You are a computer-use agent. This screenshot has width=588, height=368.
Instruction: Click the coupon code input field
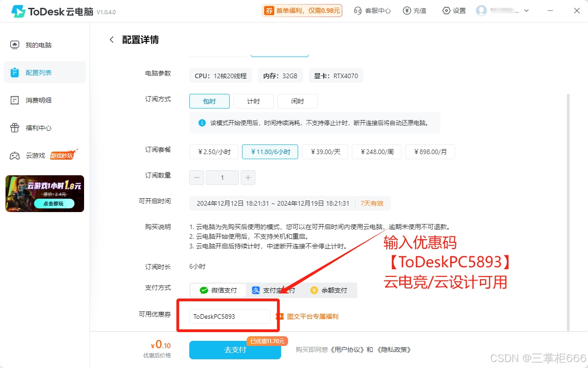click(230, 316)
